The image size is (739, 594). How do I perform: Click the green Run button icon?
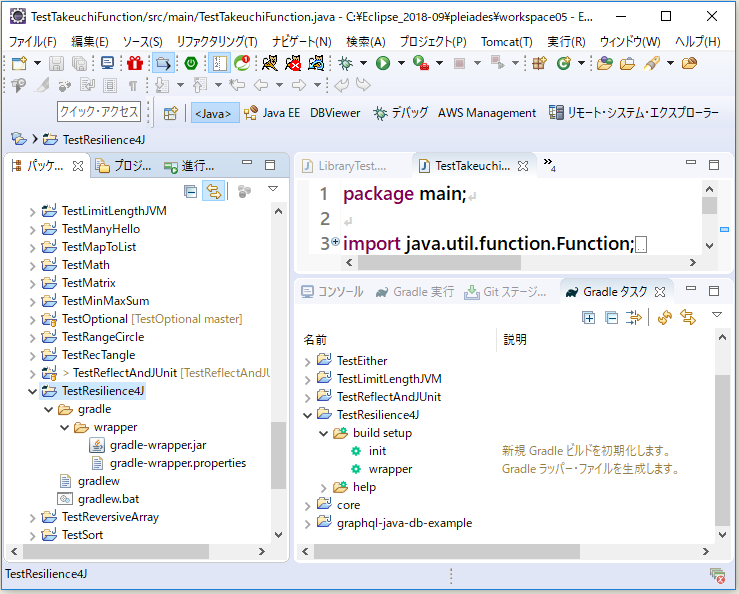[x=383, y=63]
